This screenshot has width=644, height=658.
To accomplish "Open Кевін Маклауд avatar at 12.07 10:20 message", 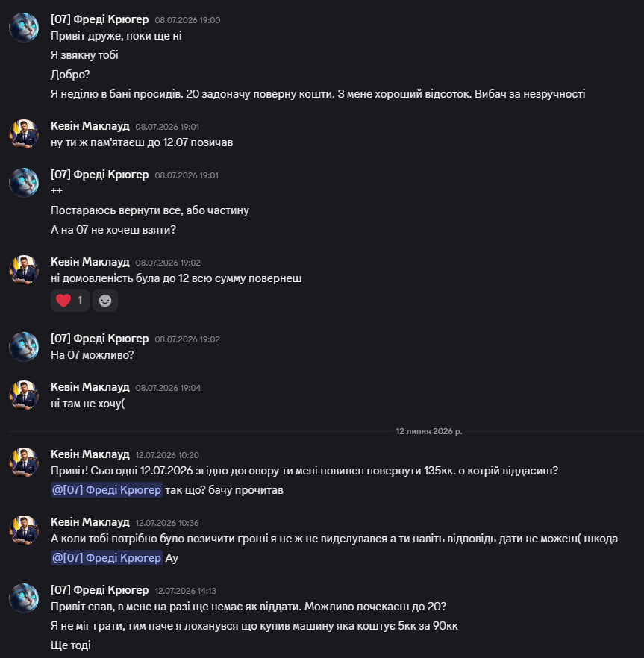I will coord(24,462).
